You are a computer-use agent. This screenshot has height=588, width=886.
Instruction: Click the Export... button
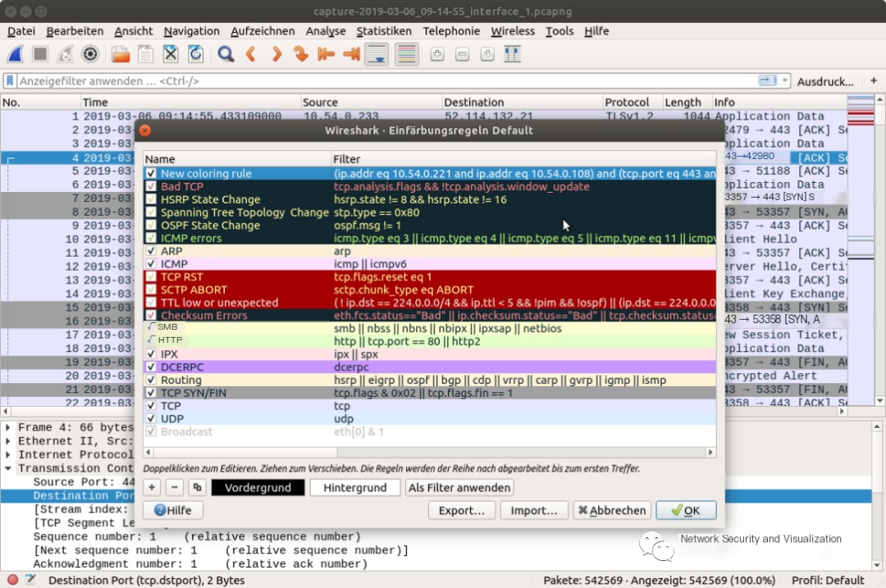pyautogui.click(x=462, y=510)
